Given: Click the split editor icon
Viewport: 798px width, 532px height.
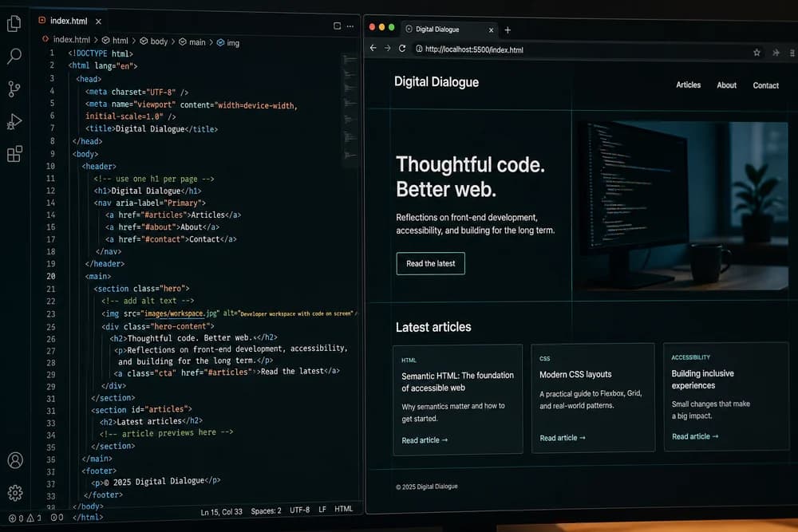Looking at the screenshot, I should (x=337, y=26).
